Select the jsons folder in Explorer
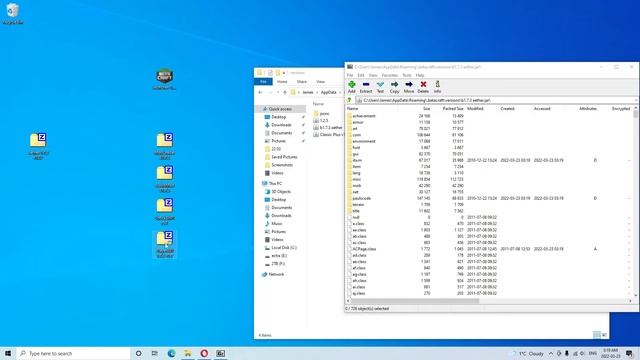This screenshot has width=640, height=360. (322, 113)
